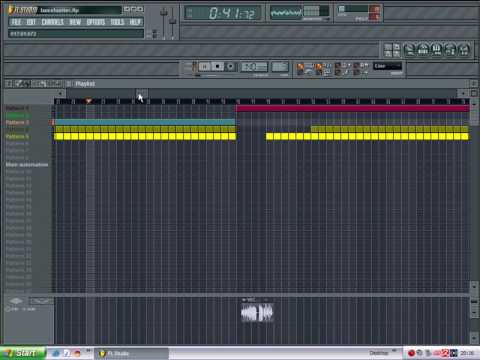Toggle pattern/song mode switch
Image resolution: width=480 pixels, height=360 pixels.
194,67
